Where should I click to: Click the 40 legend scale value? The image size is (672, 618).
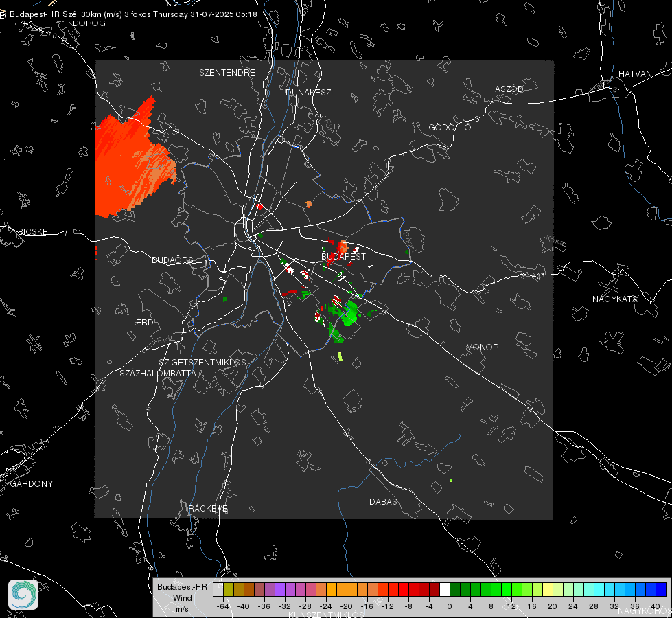pos(656,606)
